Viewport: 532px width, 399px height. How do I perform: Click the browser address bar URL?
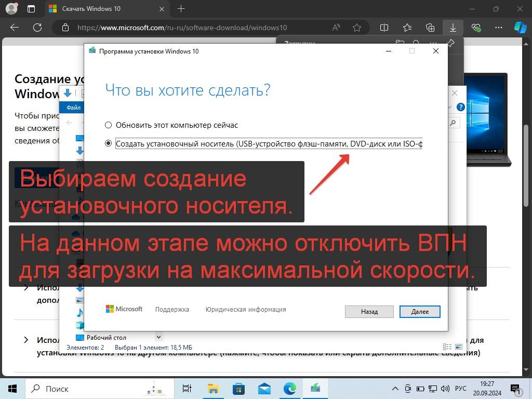(182, 28)
